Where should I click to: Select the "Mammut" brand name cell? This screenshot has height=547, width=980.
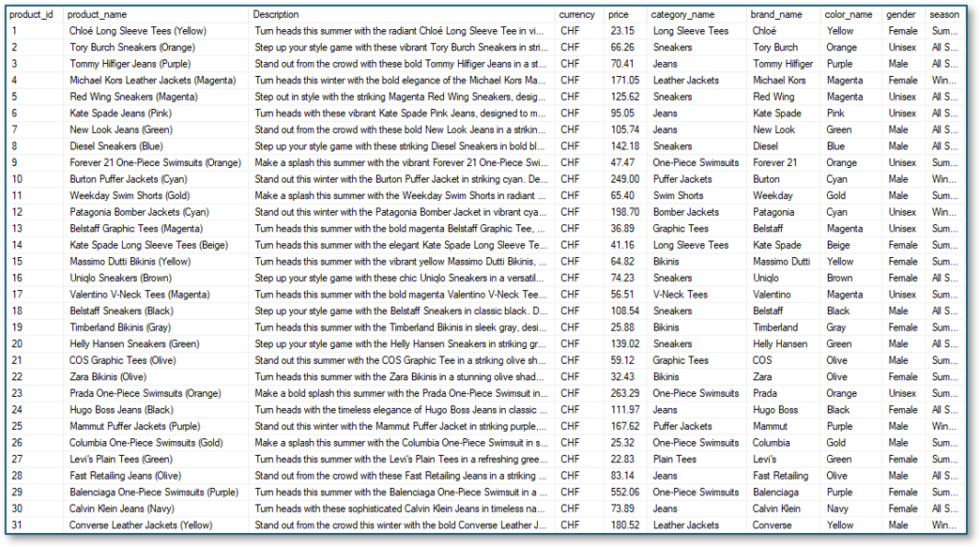[x=770, y=427]
